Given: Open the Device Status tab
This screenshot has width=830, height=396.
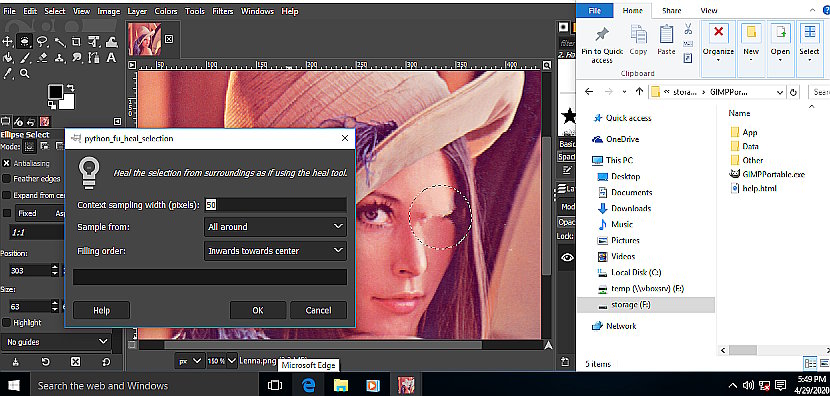Looking at the screenshot, I should click(19, 122).
